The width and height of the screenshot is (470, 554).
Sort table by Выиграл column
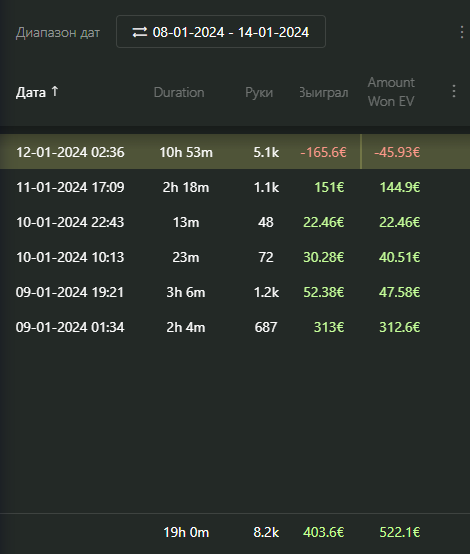tap(323, 93)
